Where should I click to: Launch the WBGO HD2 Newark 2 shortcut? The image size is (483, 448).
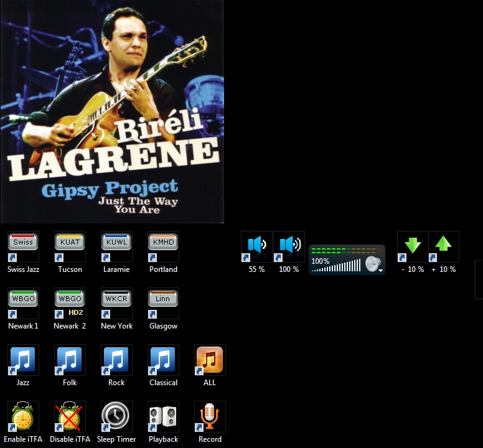click(x=70, y=303)
